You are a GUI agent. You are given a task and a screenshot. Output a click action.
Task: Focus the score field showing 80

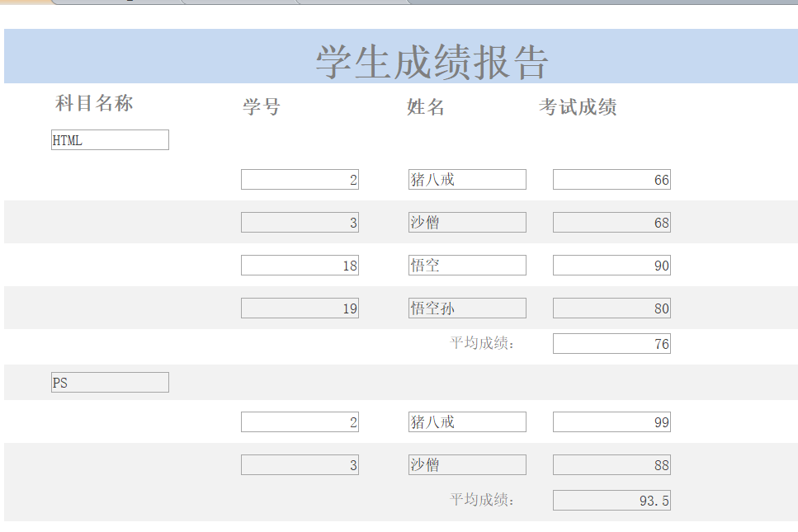point(611,308)
